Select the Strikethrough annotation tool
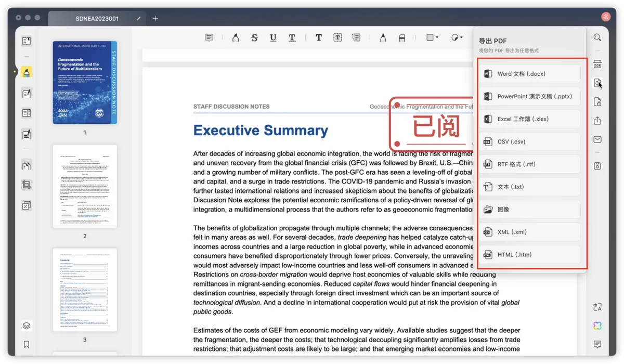 pyautogui.click(x=254, y=38)
